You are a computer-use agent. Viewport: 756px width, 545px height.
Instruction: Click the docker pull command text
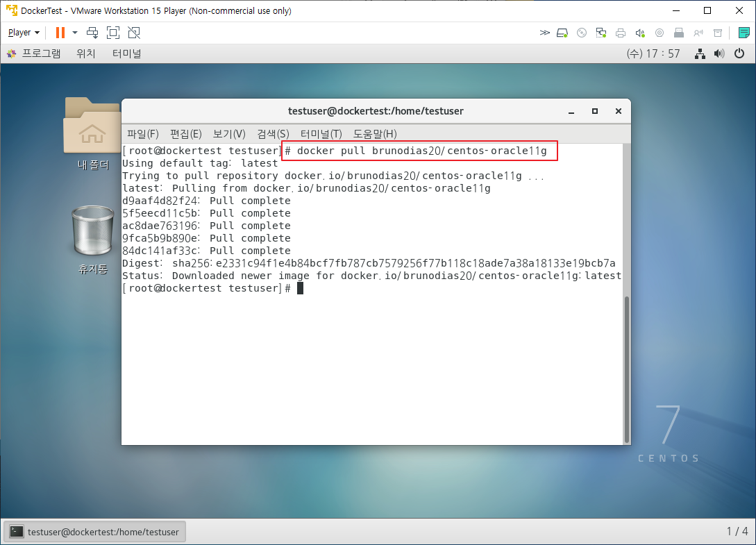(x=422, y=151)
